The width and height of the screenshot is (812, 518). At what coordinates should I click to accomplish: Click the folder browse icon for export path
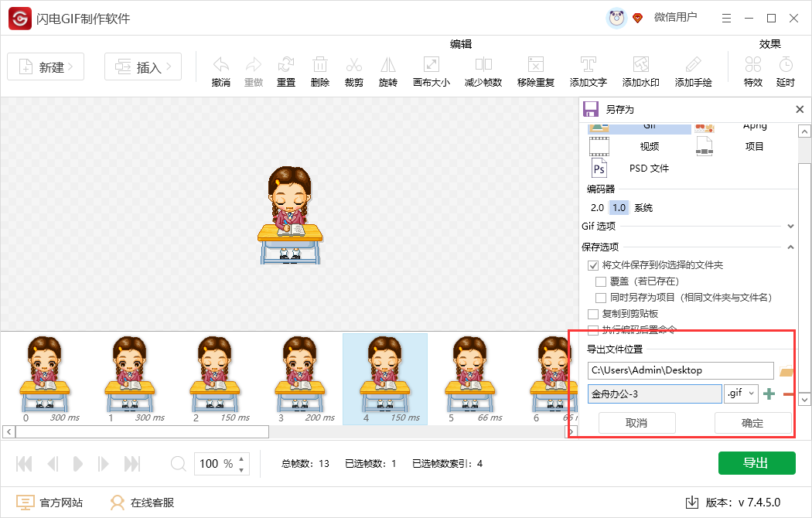786,372
